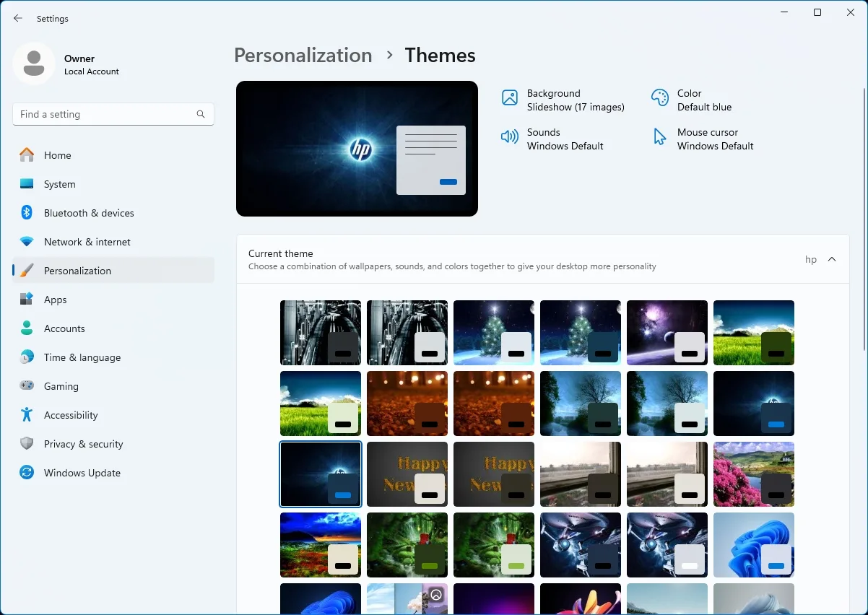
Task: Select the first Christmas tree light theme
Action: point(494,333)
